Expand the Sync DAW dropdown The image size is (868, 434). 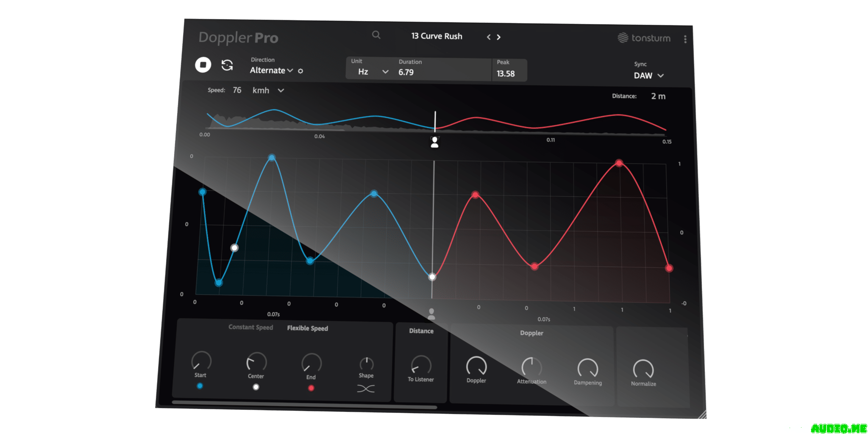648,75
